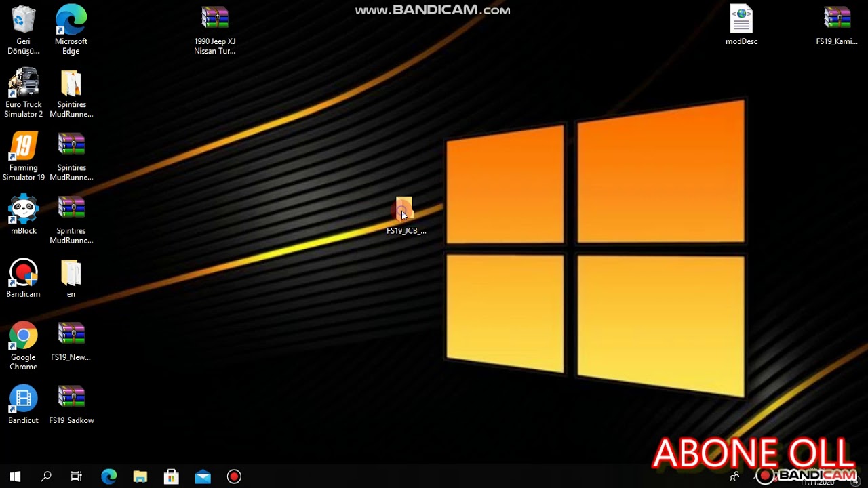Screen dimensions: 868x488
Task: Open File Explorer from the taskbar
Action: point(140,476)
